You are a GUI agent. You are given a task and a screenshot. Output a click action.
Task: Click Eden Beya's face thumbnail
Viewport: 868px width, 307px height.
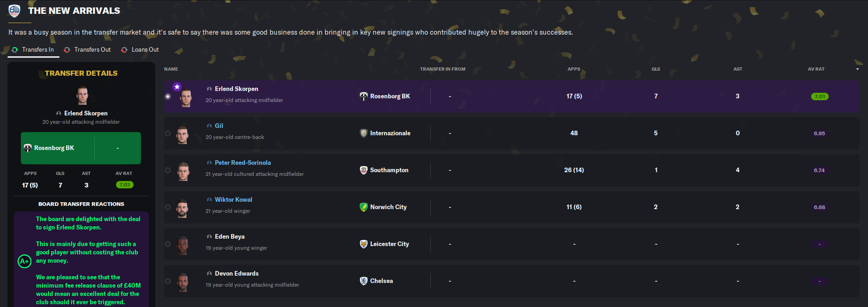point(183,245)
